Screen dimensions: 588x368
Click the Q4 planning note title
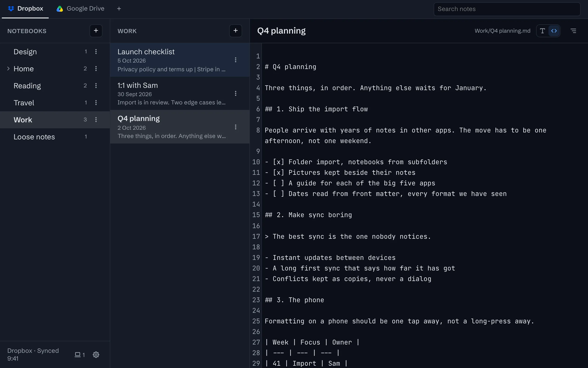[x=281, y=31]
